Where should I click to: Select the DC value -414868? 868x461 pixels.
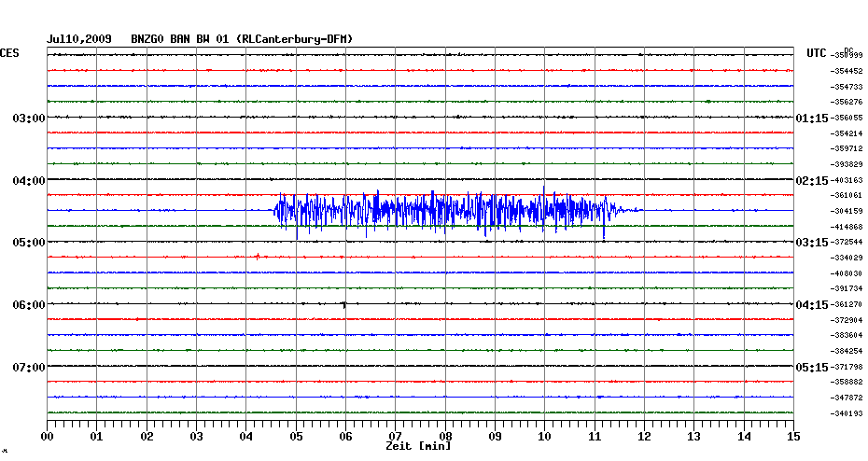click(847, 227)
